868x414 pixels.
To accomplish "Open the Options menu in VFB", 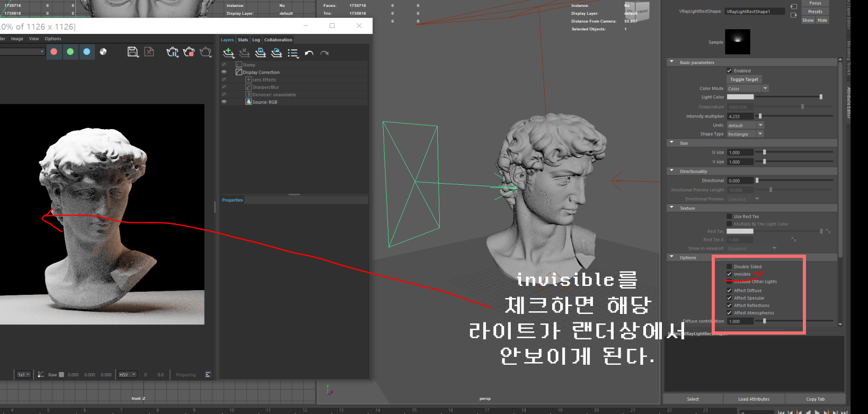I will (x=53, y=39).
